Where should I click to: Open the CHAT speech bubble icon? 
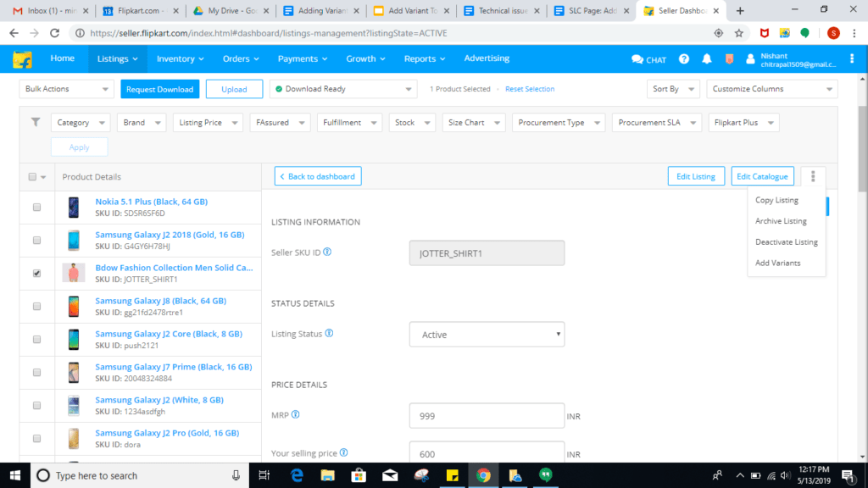[x=637, y=59]
